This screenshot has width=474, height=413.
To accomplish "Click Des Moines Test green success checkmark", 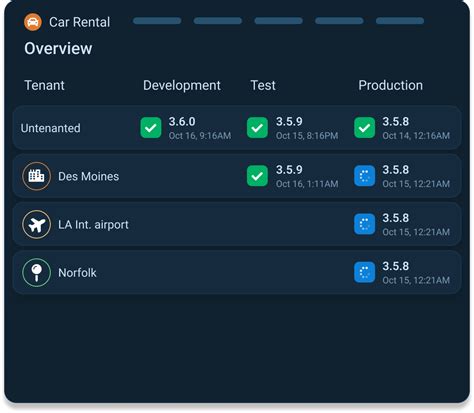I will point(257,176).
